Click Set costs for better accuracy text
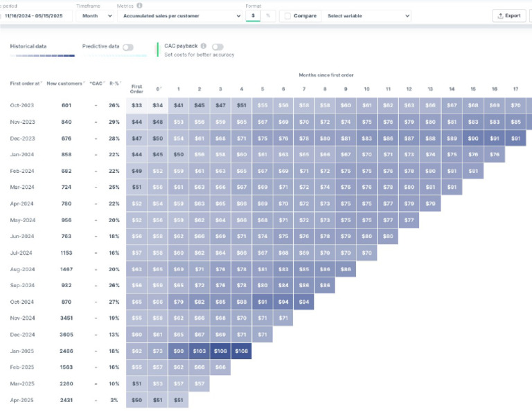 pos(199,55)
